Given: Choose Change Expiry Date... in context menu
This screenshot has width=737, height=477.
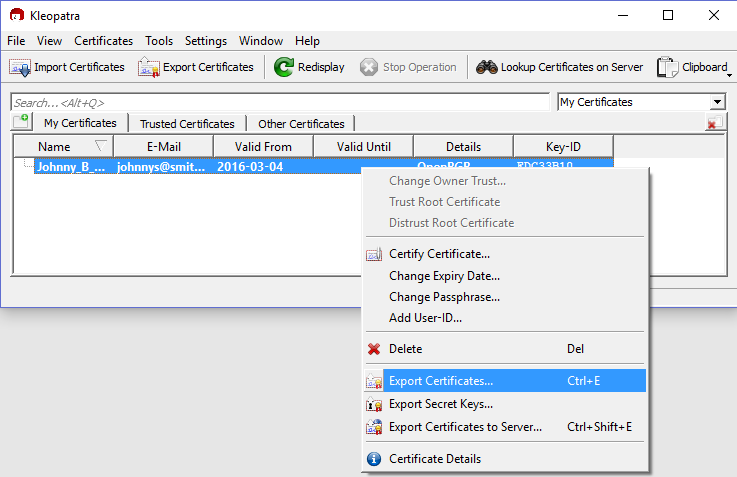Looking at the screenshot, I should coord(505,276).
